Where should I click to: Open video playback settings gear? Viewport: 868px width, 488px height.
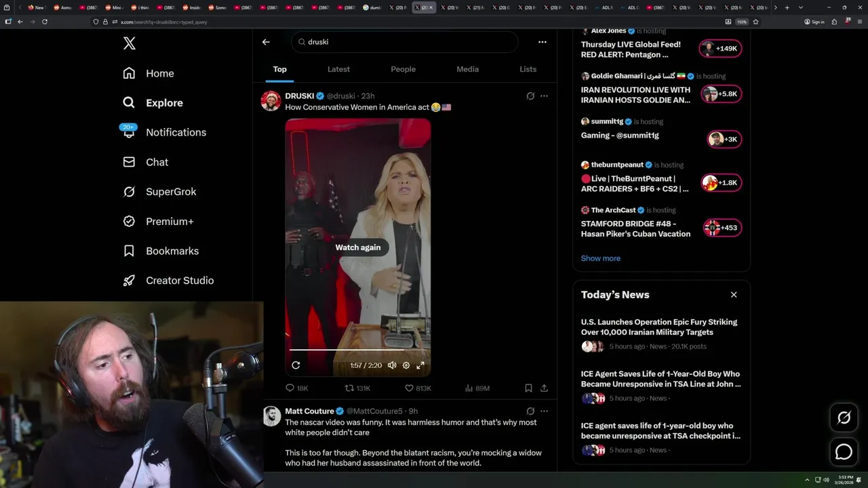[x=406, y=365]
